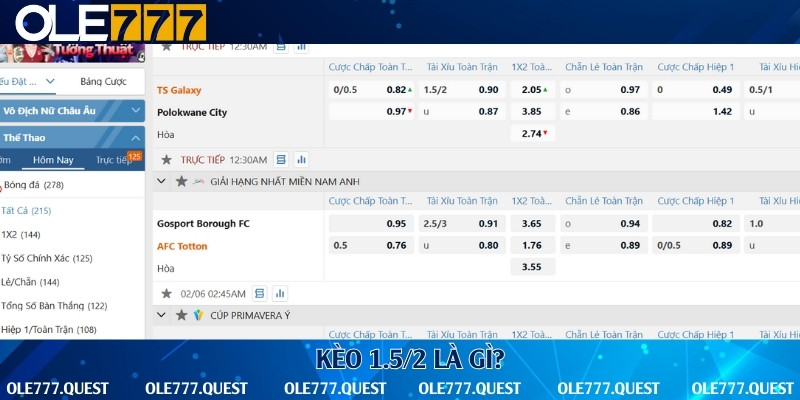Screen dimensions: 800x400
Task: Bet under at 0.87 Polokwane City row
Action: coord(462,111)
